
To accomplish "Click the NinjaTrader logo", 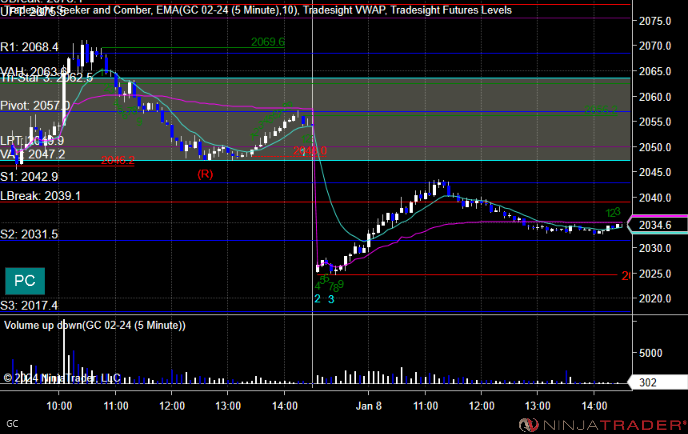I will point(602,424).
